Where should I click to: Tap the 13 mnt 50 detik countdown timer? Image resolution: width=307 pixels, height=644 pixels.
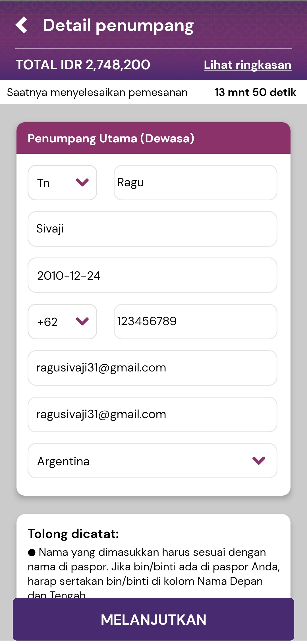coord(256,92)
